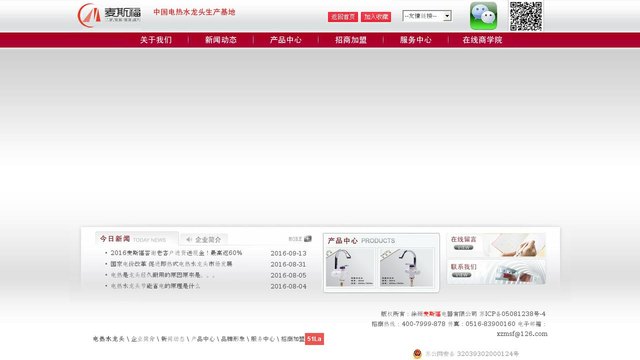Click the red 51La stats badge

314,339
